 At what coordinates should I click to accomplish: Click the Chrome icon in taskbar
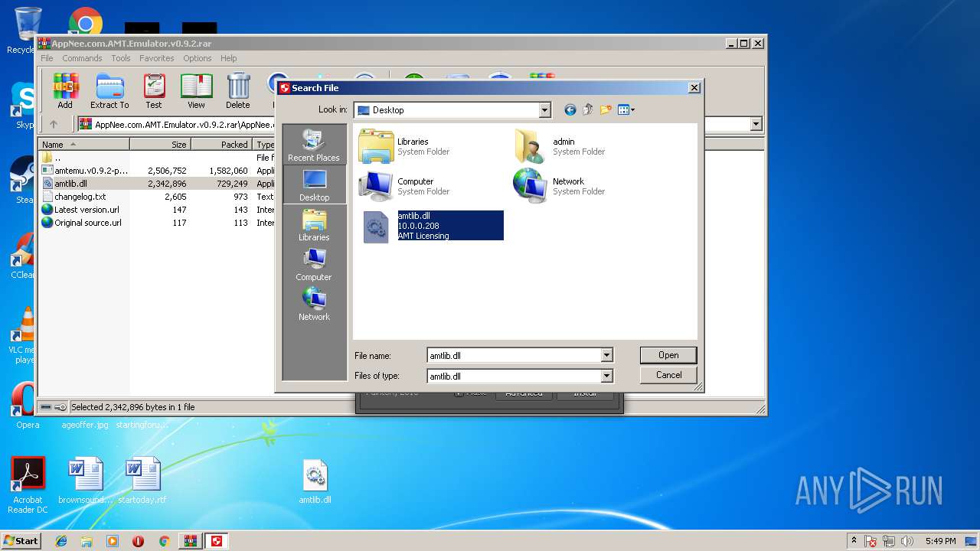click(164, 541)
